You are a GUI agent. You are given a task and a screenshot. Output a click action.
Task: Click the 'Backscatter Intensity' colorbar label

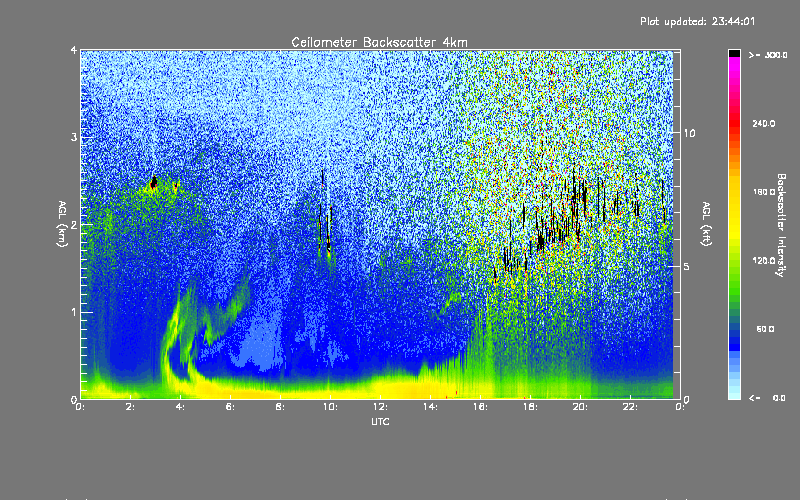click(781, 225)
